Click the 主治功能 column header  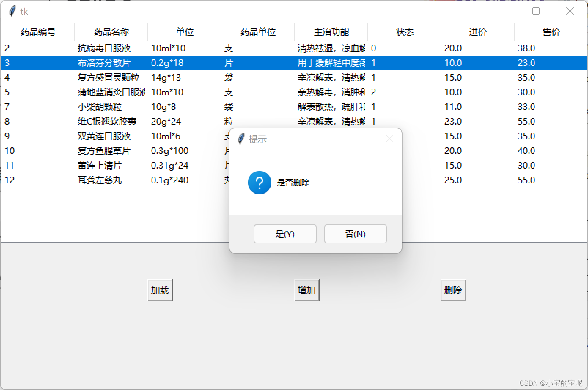pyautogui.click(x=331, y=32)
